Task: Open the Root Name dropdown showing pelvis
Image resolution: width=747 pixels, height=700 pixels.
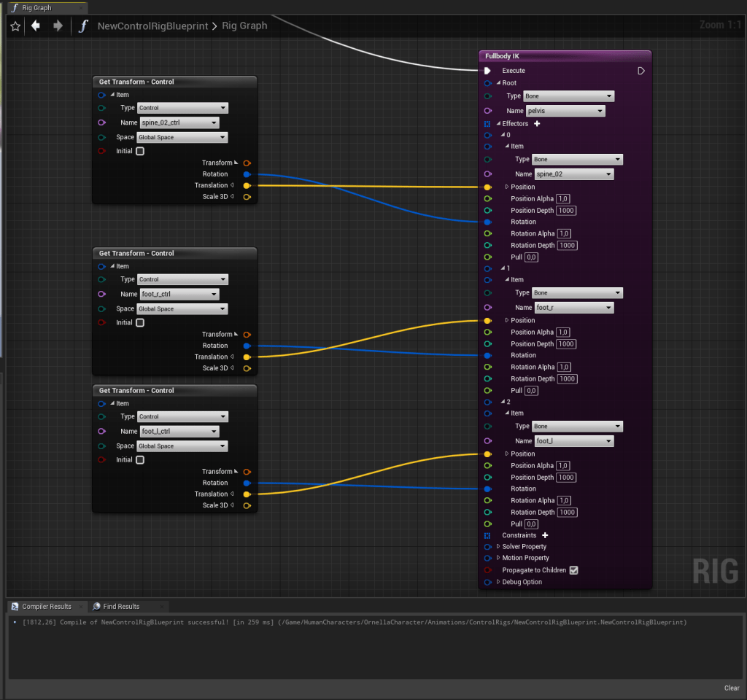Action: point(565,111)
